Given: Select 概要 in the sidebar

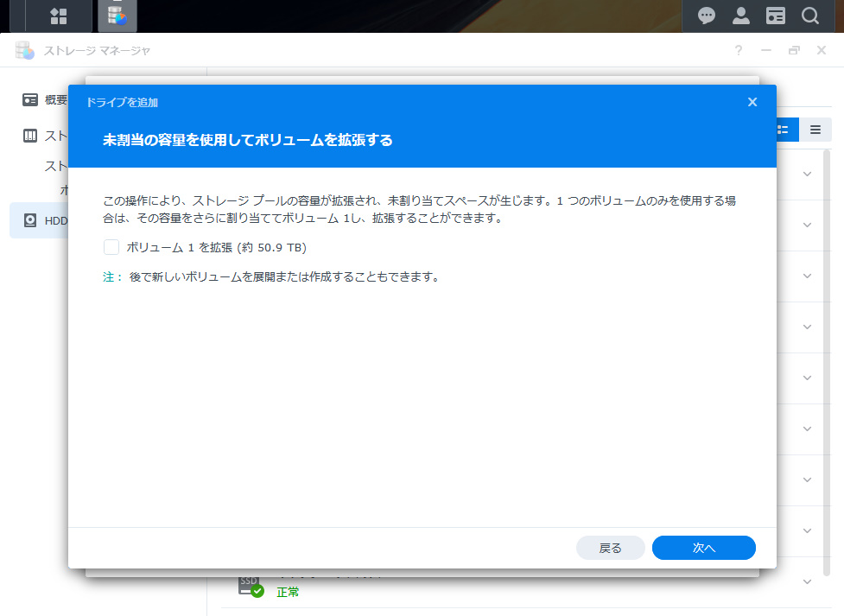Looking at the screenshot, I should 45,99.
